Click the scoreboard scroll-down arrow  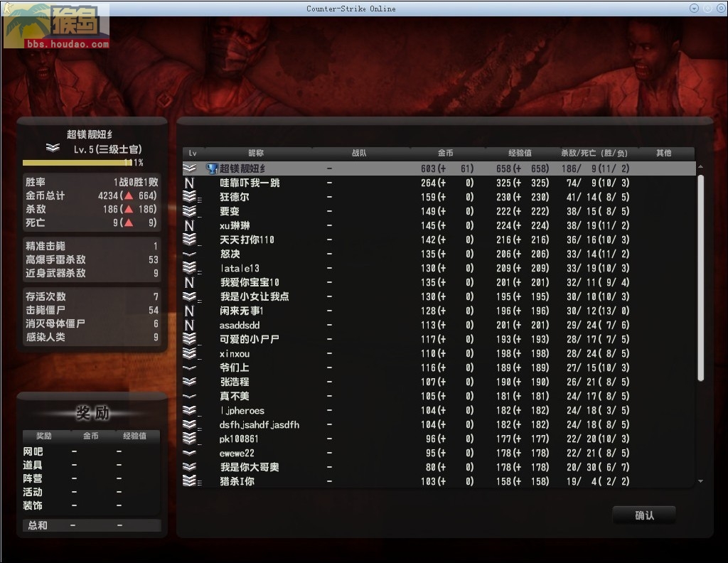tap(700, 481)
